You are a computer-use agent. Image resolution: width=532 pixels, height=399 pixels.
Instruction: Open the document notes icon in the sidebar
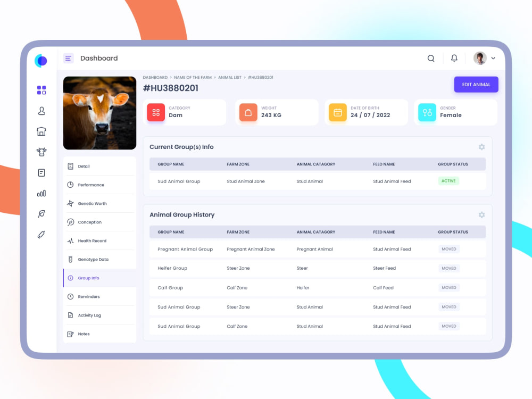pyautogui.click(x=41, y=173)
